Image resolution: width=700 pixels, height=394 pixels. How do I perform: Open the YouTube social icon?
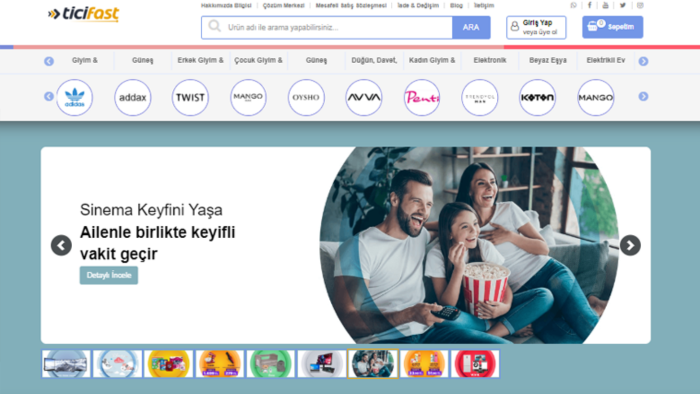(605, 5)
